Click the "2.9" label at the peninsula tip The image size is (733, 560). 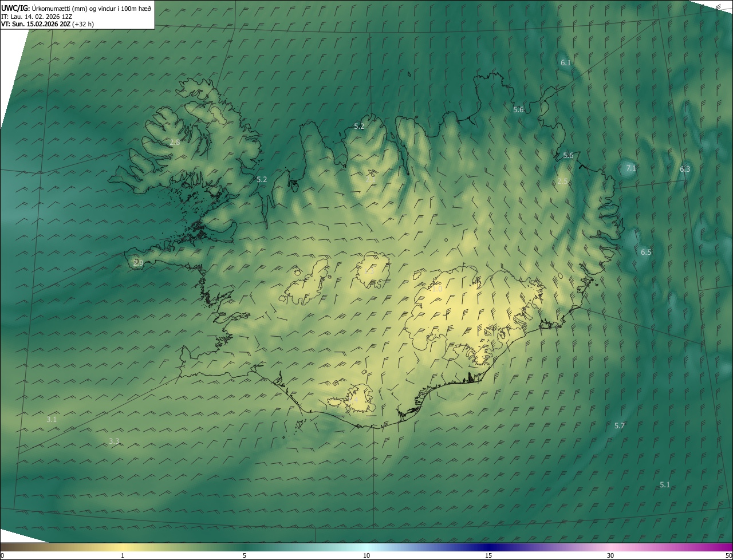coord(138,263)
